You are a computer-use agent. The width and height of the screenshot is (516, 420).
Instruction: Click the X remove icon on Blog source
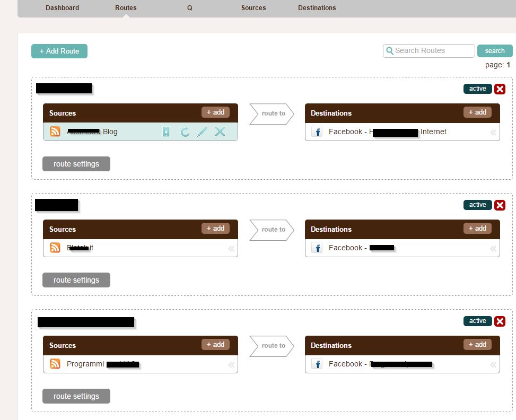click(x=220, y=132)
